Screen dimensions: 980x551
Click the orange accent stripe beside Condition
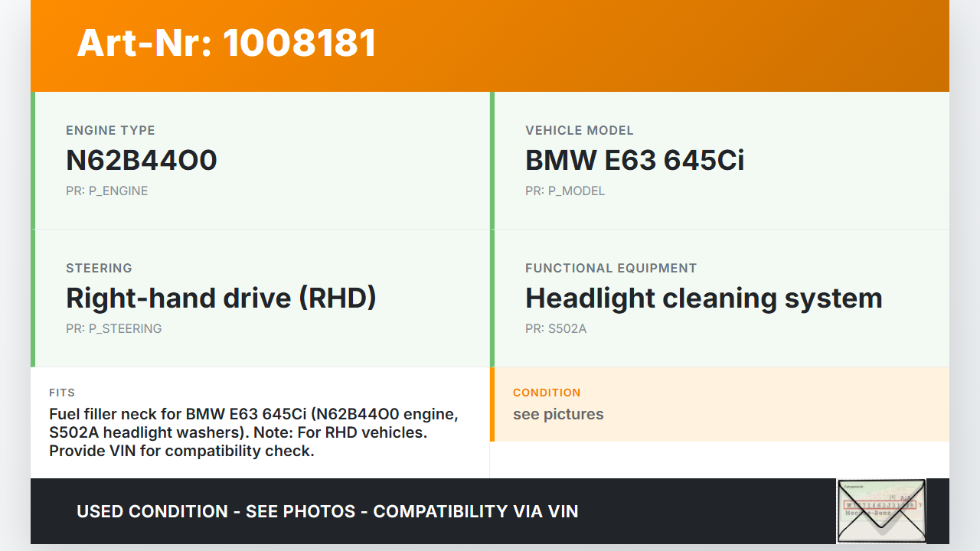point(492,404)
